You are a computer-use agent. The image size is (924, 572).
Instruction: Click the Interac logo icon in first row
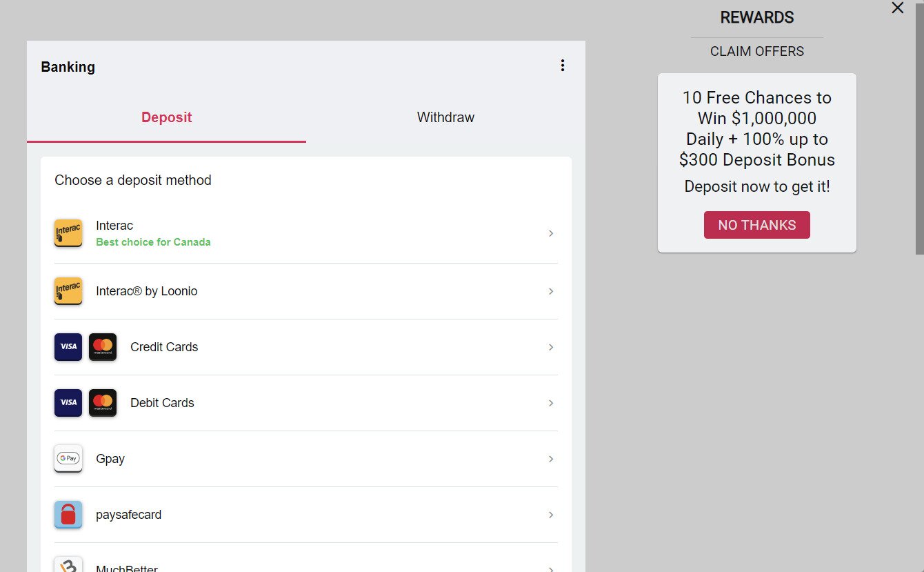point(68,233)
